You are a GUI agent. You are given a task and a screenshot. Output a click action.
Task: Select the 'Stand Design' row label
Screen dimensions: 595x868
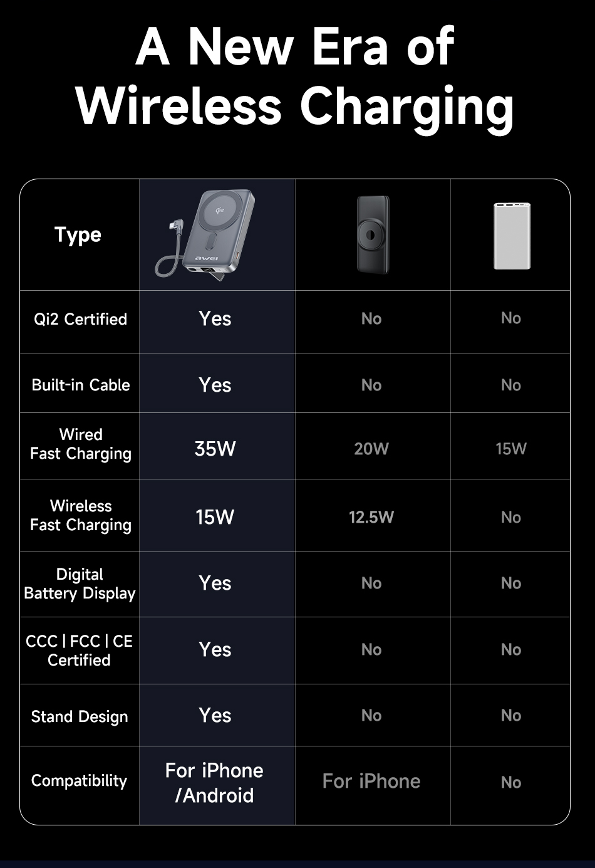coord(80,716)
